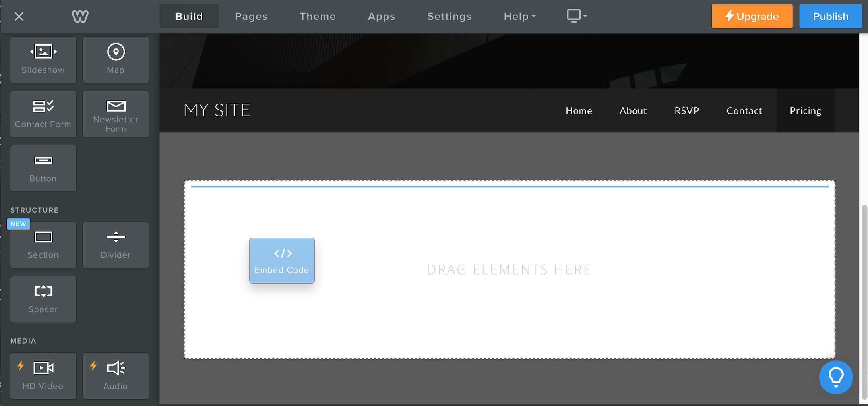Image resolution: width=868 pixels, height=406 pixels.
Task: Choose the Contact Form element
Action: coord(43,114)
